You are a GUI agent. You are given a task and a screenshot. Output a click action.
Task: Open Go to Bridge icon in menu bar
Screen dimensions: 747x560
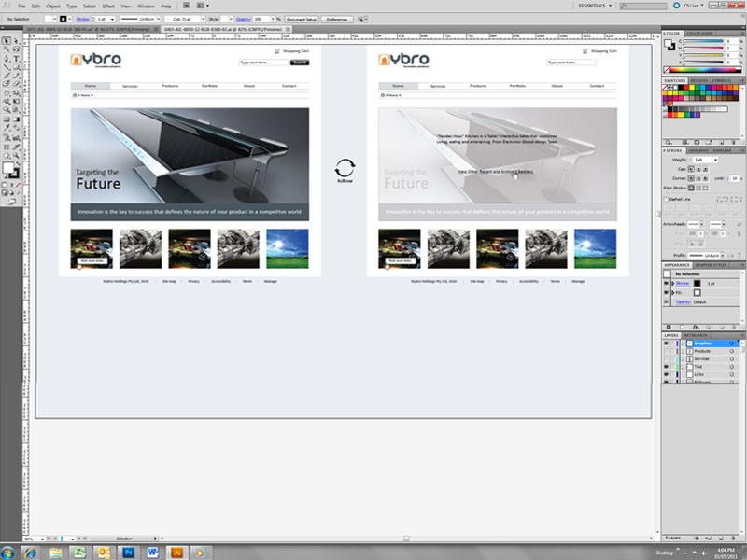(x=186, y=6)
